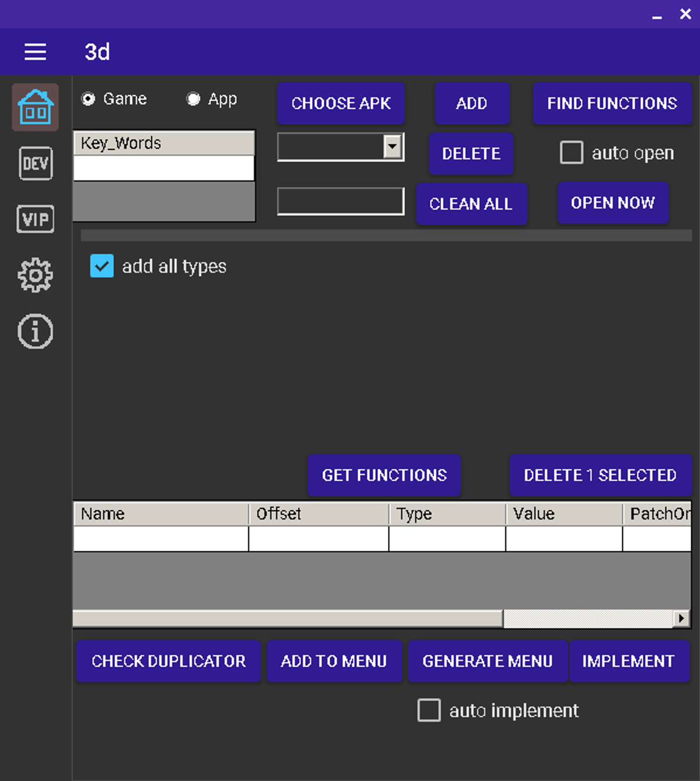Go to the Home sidebar icon
This screenshot has height=781, width=700.
pos(36,107)
